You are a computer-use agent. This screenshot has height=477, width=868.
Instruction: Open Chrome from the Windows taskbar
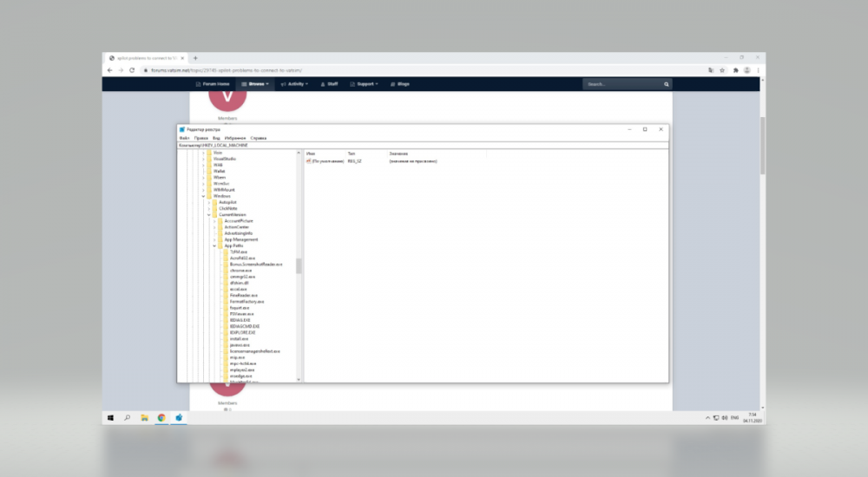tap(161, 417)
